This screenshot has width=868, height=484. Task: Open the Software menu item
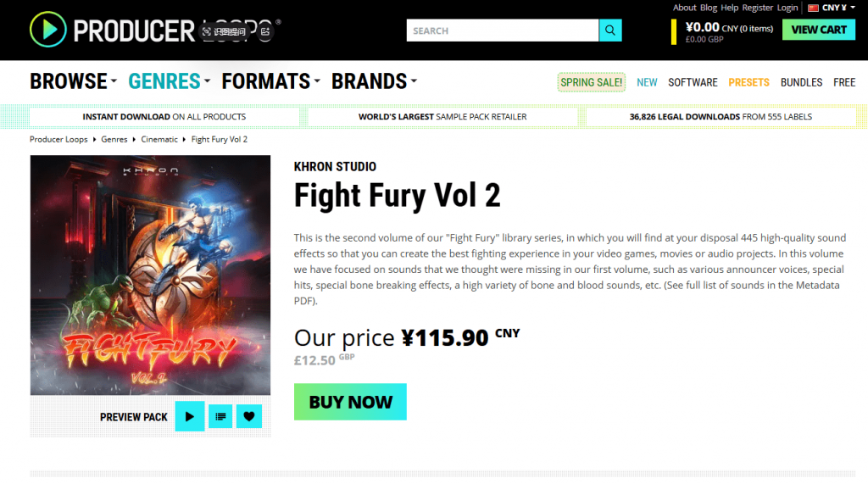(x=693, y=82)
